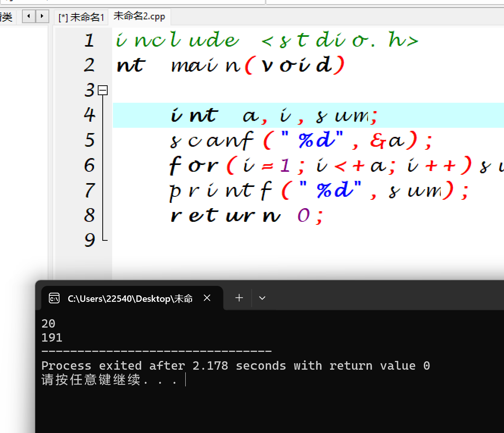Viewport: 504px width, 433px height.
Task: Select the 未命名2.cpp editor tab
Action: click(139, 16)
